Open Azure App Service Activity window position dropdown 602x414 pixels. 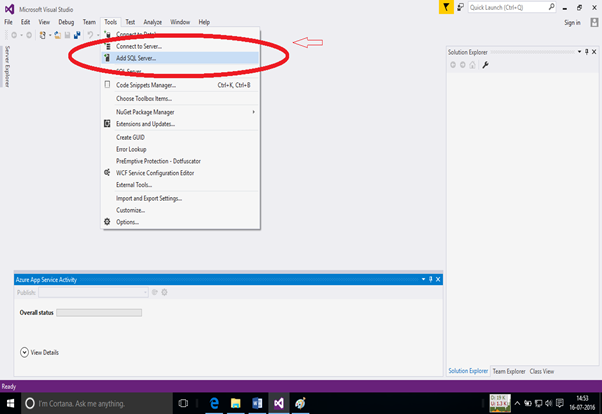point(423,279)
